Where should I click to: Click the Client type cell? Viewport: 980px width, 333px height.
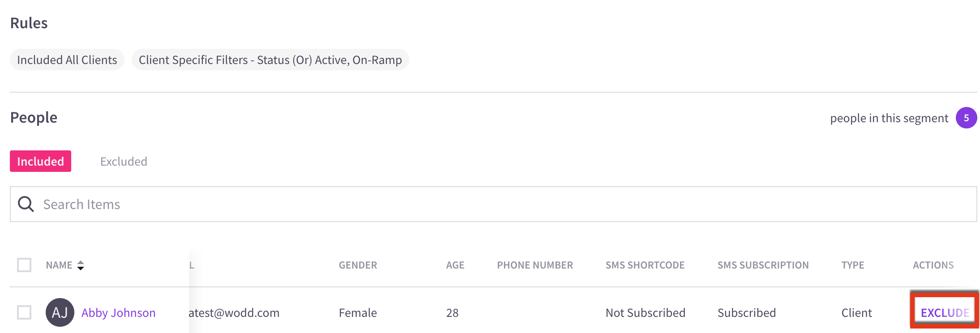(x=856, y=312)
